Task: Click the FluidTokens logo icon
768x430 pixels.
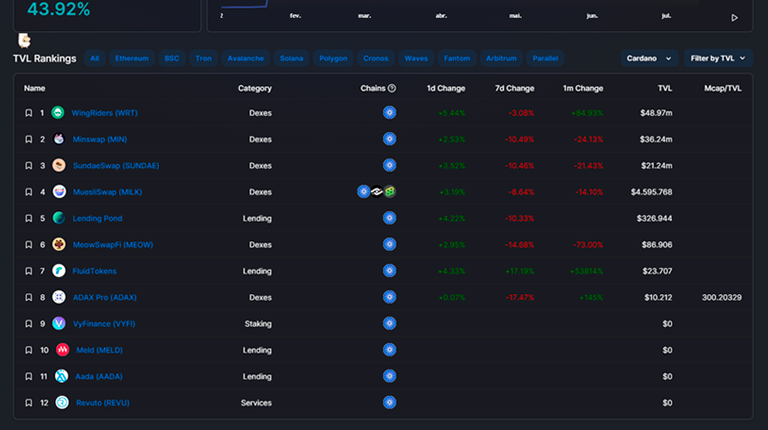Action: (59, 271)
